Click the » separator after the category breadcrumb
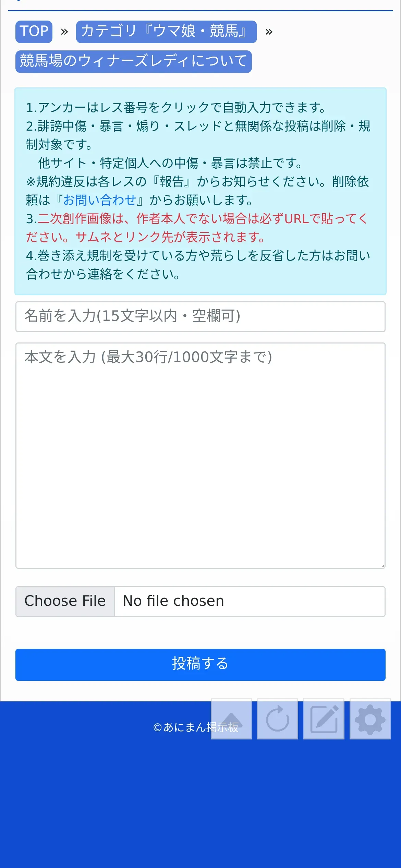This screenshot has height=868, width=401. tap(269, 32)
